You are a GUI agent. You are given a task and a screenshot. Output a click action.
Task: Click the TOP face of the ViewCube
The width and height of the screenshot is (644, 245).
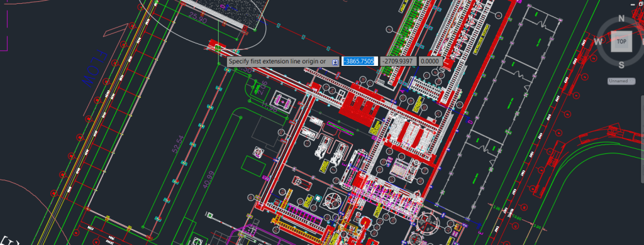pos(621,41)
